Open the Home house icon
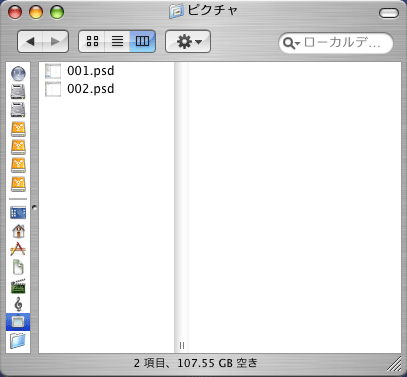This screenshot has height=377, width=407. tap(18, 231)
